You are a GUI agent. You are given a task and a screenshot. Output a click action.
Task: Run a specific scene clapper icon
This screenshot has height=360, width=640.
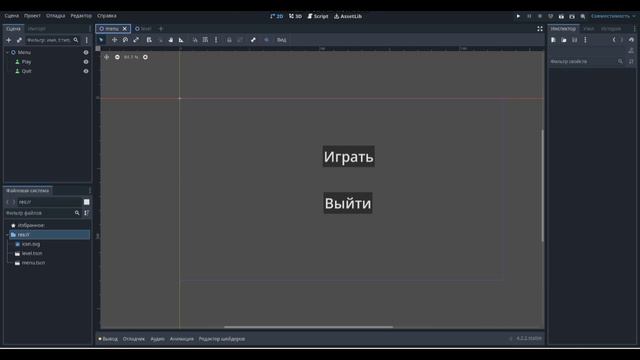click(x=572, y=16)
